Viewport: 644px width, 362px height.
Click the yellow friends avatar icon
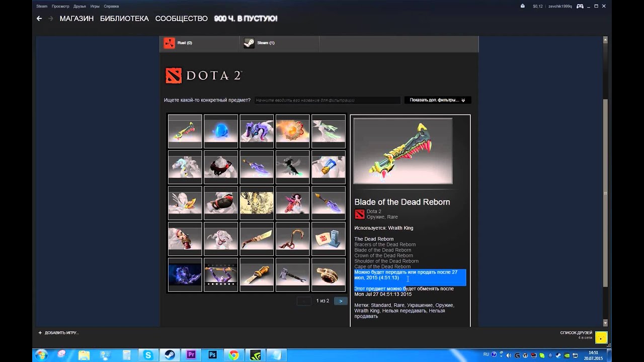tap(601, 337)
